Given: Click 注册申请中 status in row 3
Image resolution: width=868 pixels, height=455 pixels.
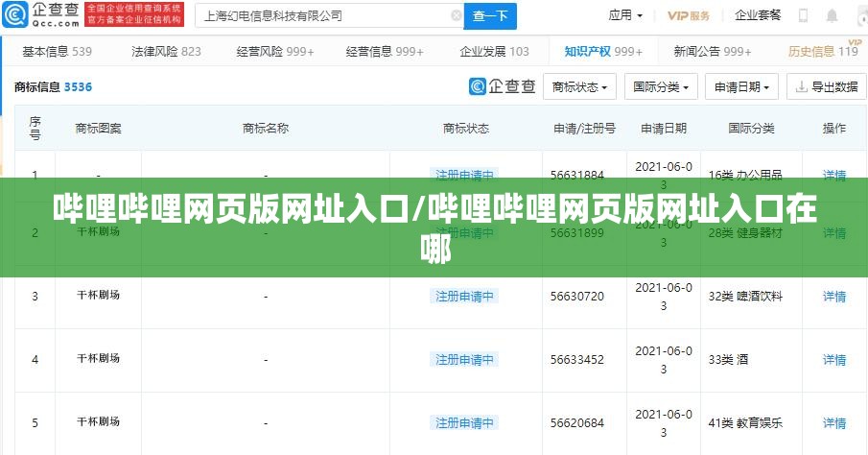Looking at the screenshot, I should coord(464,297).
